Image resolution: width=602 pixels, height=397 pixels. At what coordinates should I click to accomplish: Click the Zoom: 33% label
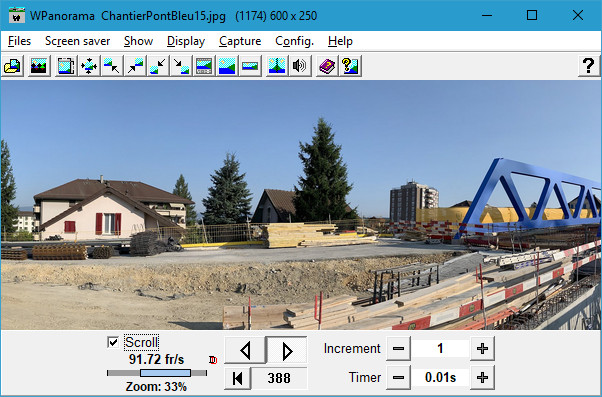156,386
